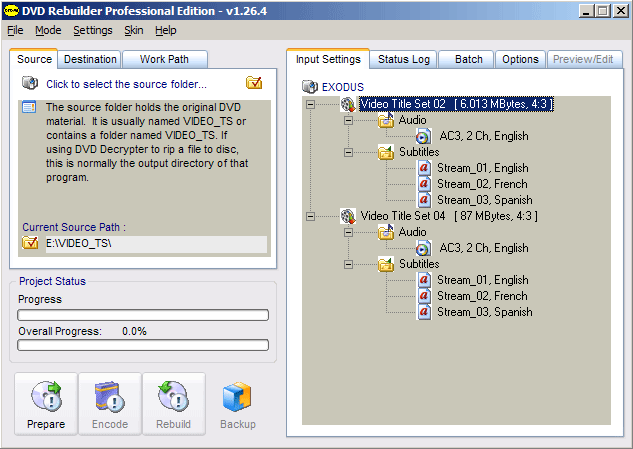
Task: Select Video Title Set 02 row text
Action: (456, 104)
